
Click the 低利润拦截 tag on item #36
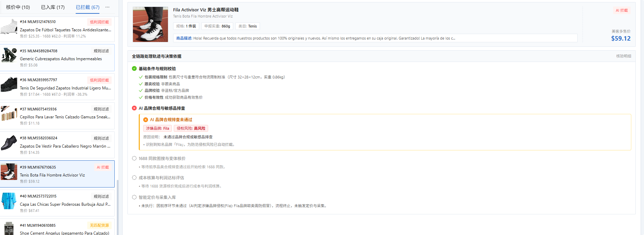point(99,80)
